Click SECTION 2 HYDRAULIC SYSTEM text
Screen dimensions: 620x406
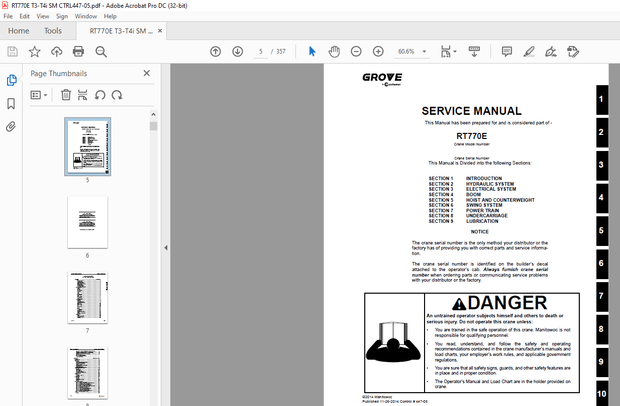coord(471,184)
